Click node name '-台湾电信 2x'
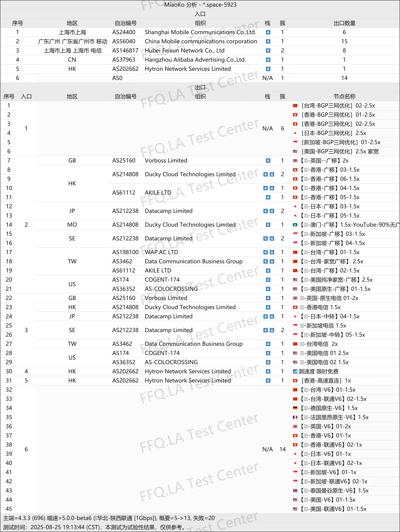Screen dimensions: 400x532 coord(319,344)
